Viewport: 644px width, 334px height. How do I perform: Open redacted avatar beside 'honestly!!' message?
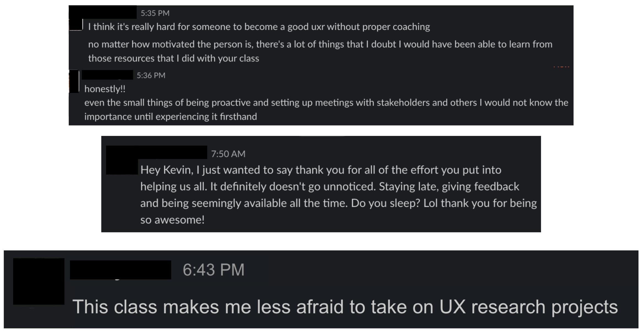tap(74, 81)
